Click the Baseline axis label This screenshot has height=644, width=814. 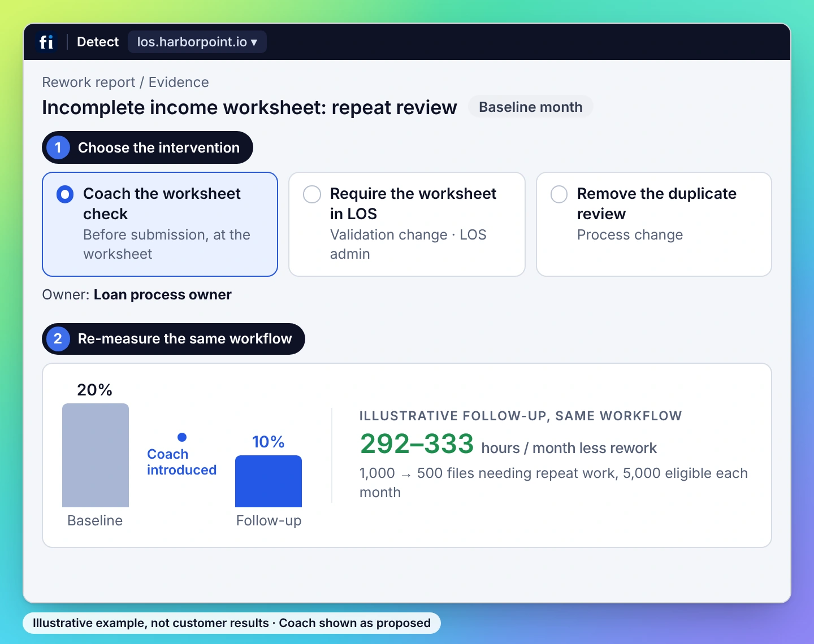[x=95, y=521]
